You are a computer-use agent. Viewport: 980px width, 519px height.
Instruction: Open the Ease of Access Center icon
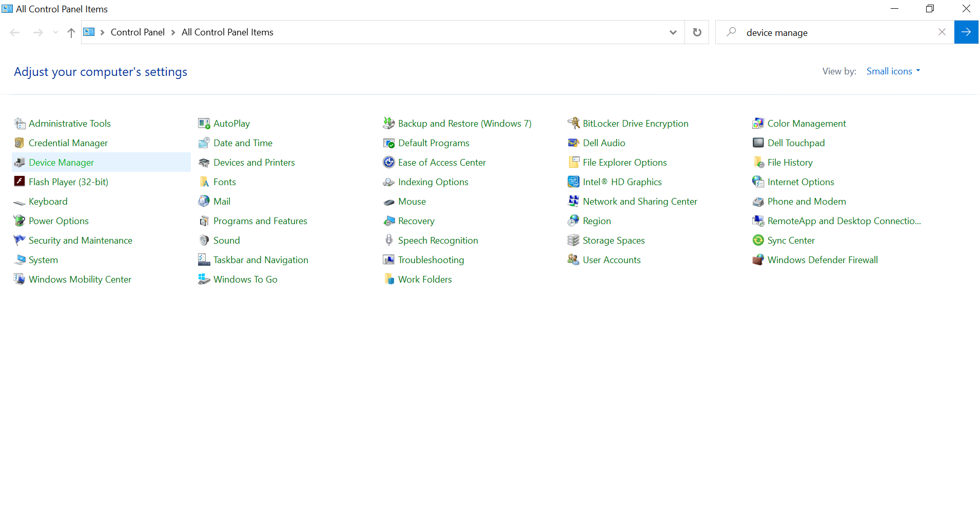389,163
